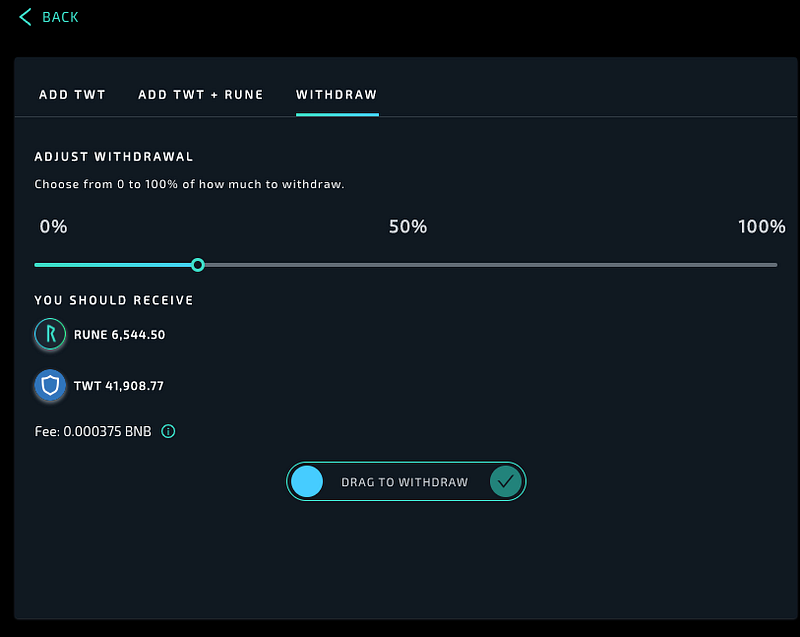Screen dimensions: 800x637
Task: Click the 100% label above slider
Action: pos(762,226)
